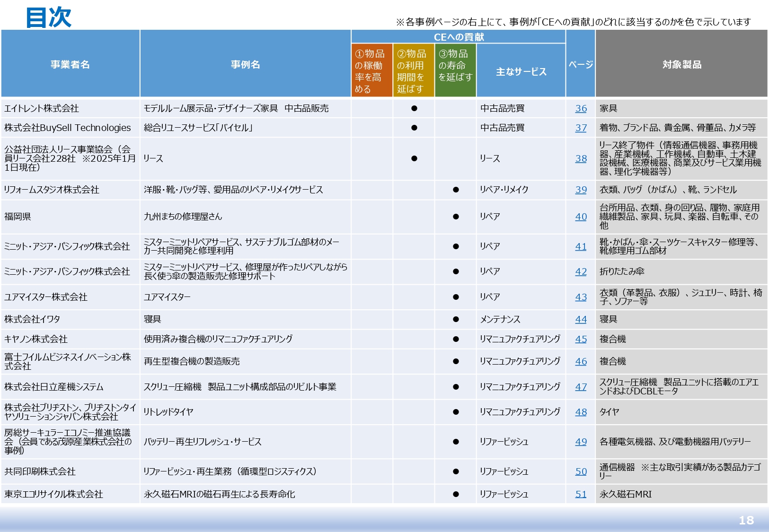Open page link 37 for BuySell Technologies
Image resolution: width=769 pixels, height=532 pixels.
click(581, 128)
